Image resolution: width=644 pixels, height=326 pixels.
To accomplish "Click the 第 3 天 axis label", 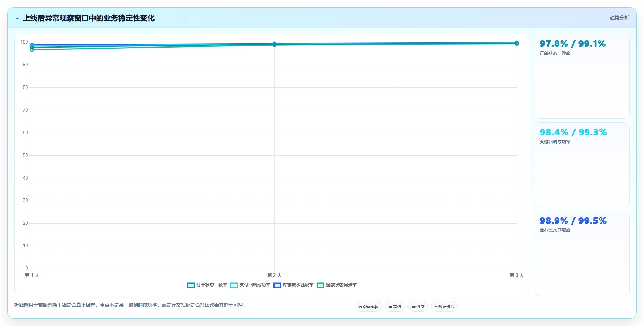I will pyautogui.click(x=517, y=275).
